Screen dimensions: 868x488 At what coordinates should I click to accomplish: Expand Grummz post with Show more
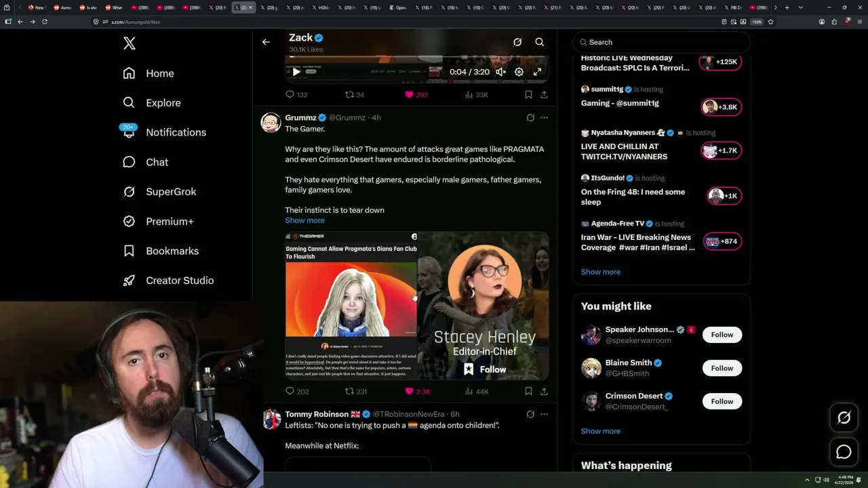(x=304, y=220)
